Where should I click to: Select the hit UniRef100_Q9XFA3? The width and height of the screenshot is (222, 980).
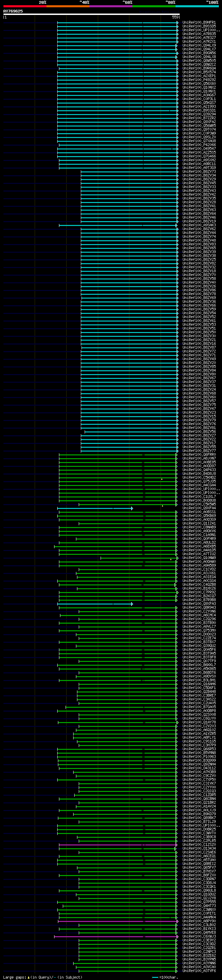(199, 604)
